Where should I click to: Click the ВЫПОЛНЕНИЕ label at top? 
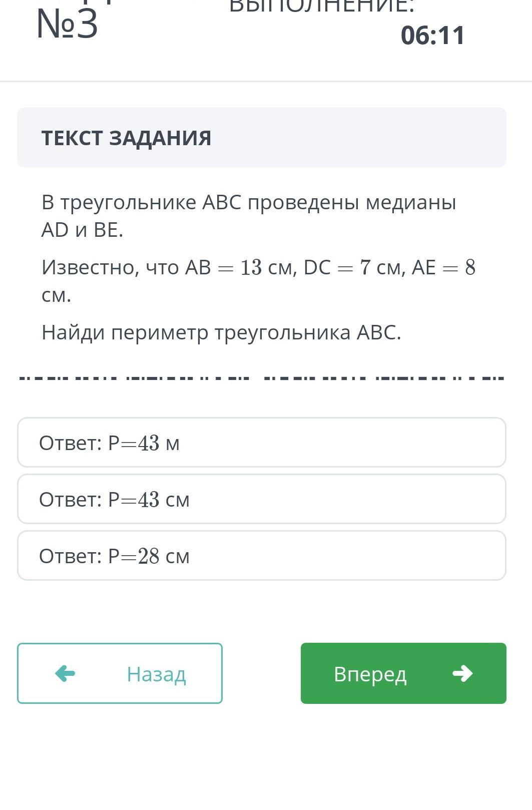322,7
